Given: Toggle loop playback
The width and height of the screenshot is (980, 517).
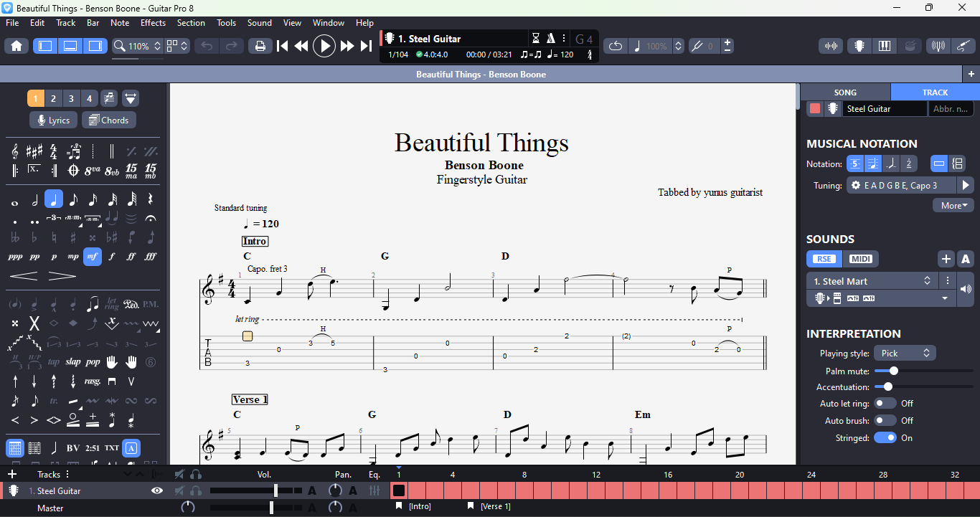Looking at the screenshot, I should pos(615,46).
